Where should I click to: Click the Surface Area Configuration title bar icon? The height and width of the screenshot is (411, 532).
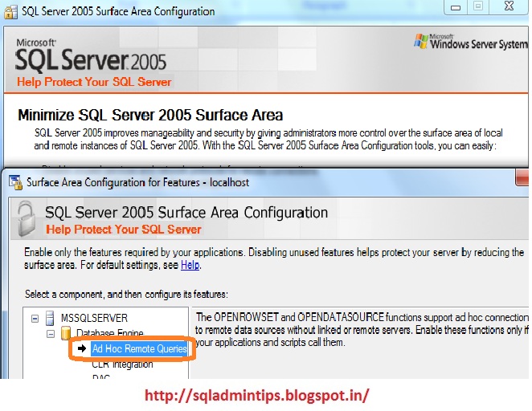[10, 12]
